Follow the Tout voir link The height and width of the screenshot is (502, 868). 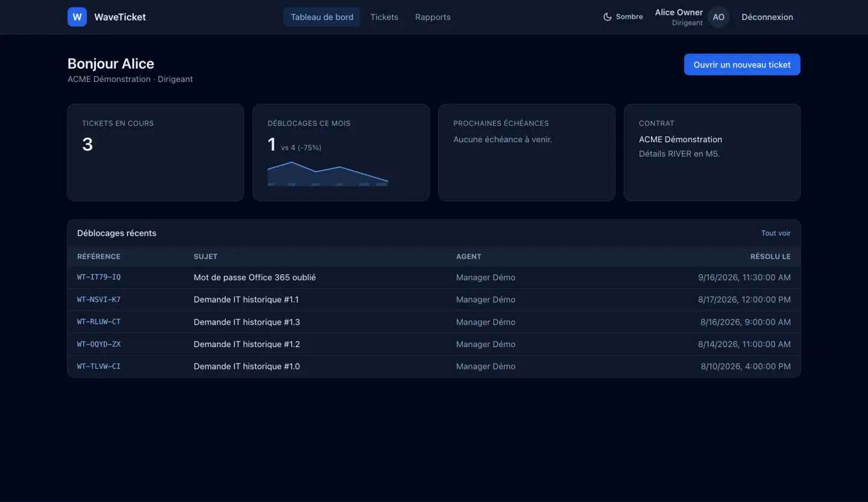pos(776,233)
